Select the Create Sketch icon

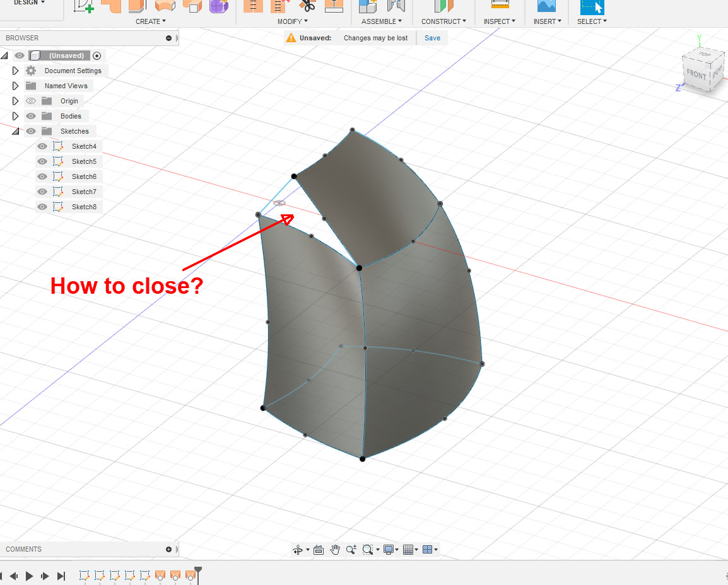[83, 6]
